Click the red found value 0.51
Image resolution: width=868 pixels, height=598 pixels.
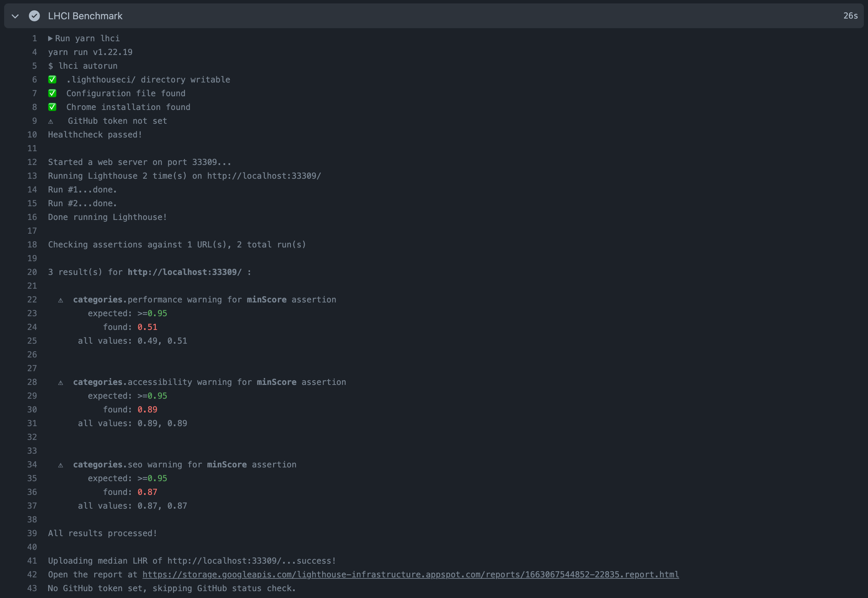click(147, 327)
